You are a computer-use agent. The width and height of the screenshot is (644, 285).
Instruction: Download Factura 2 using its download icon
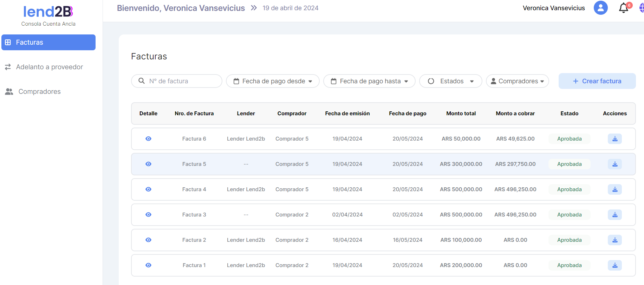coord(614,240)
